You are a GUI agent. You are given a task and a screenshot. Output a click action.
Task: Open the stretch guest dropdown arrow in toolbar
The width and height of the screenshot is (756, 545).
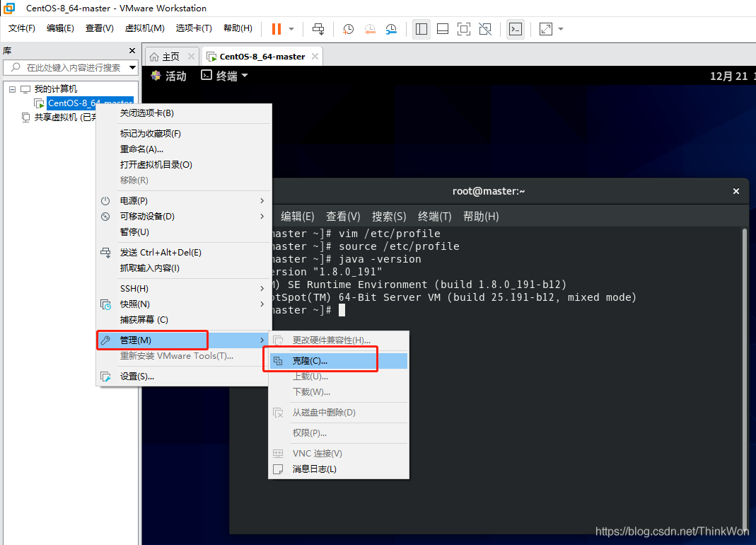[561, 29]
